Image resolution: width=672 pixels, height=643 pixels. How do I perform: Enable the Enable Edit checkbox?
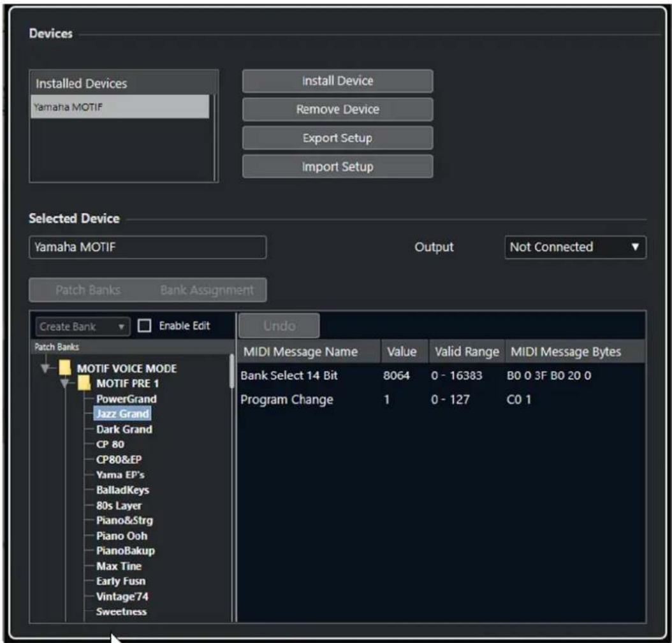[145, 326]
